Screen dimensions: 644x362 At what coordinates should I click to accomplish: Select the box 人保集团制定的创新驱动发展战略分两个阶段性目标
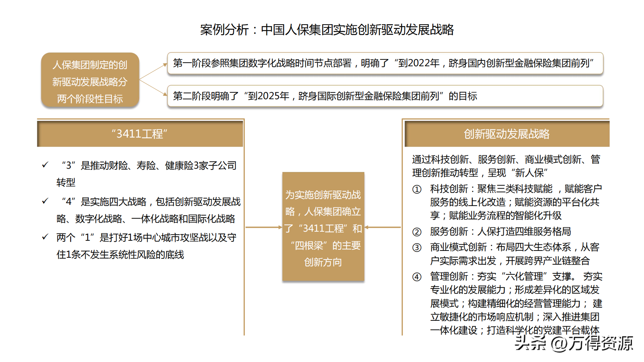[x=90, y=80]
